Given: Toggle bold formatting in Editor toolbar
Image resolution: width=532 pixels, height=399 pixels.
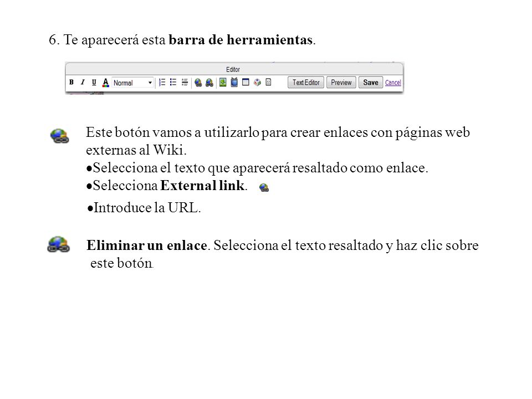Looking at the screenshot, I should tap(71, 82).
